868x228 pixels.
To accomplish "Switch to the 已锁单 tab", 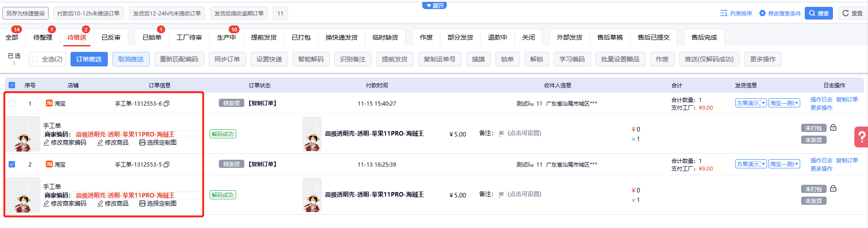I will (x=152, y=37).
